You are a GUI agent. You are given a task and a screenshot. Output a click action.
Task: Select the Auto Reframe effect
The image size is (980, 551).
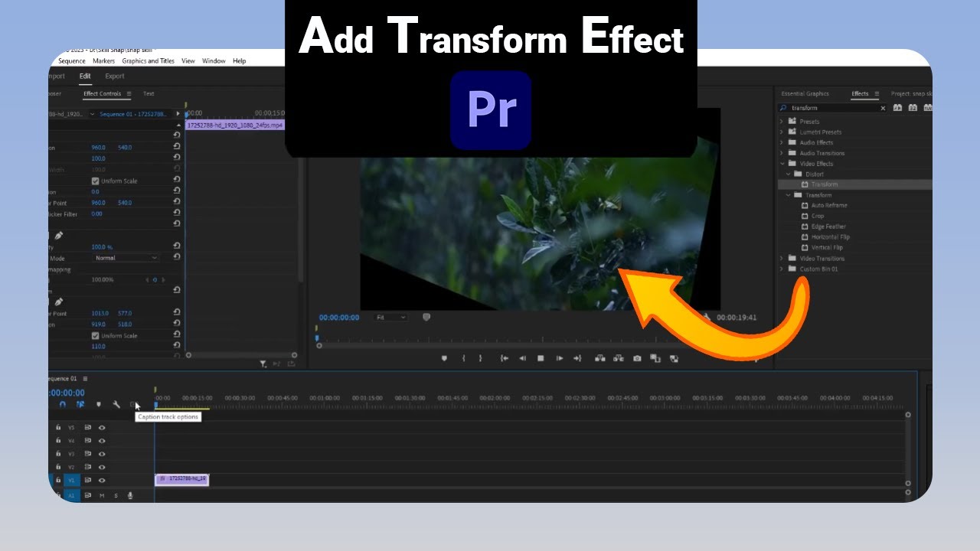click(829, 206)
